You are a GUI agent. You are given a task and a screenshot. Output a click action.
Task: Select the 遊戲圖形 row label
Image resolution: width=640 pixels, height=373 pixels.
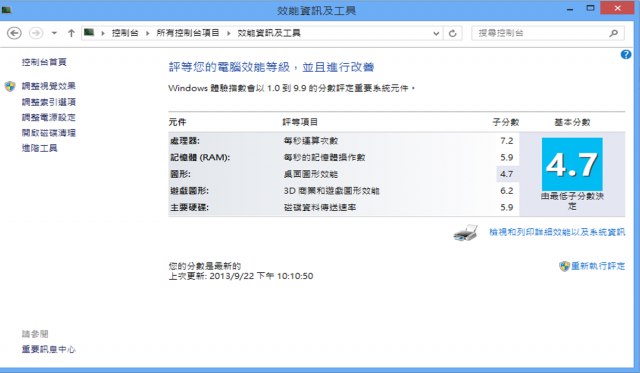click(x=189, y=191)
